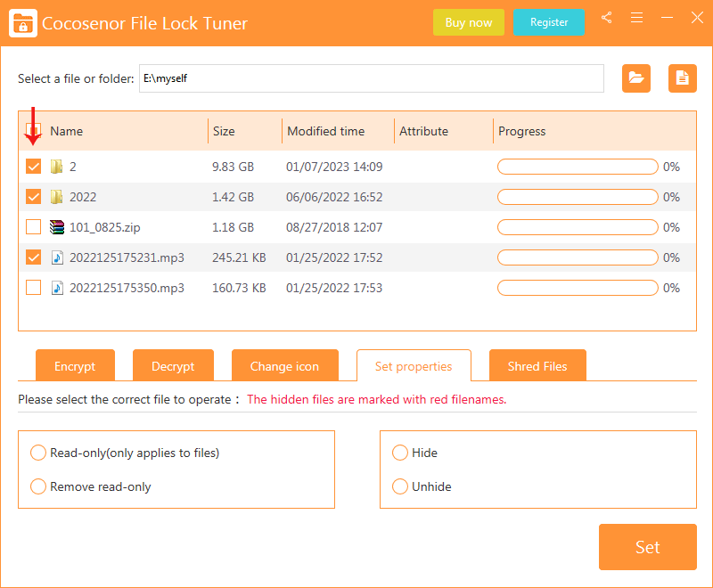Screen dimensions: 713x588
Task: Click the date 01/25/2022 17:53
Action: pyautogui.click(x=334, y=288)
